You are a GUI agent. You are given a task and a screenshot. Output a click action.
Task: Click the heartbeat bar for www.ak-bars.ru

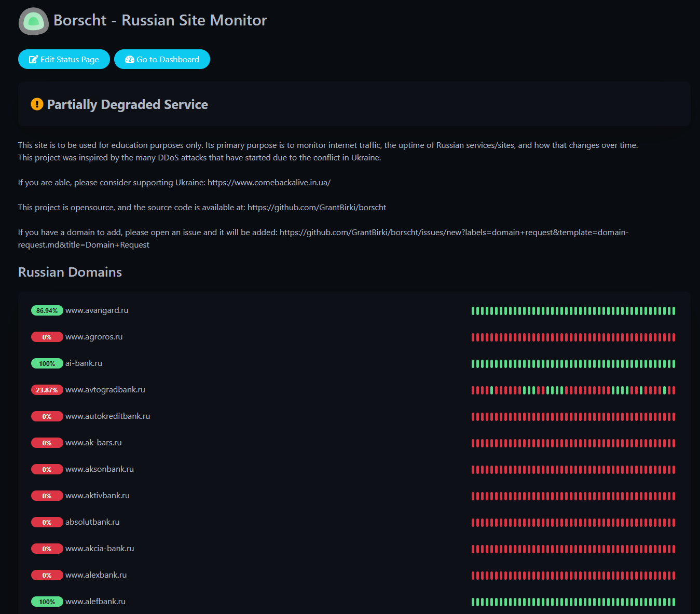click(x=573, y=443)
